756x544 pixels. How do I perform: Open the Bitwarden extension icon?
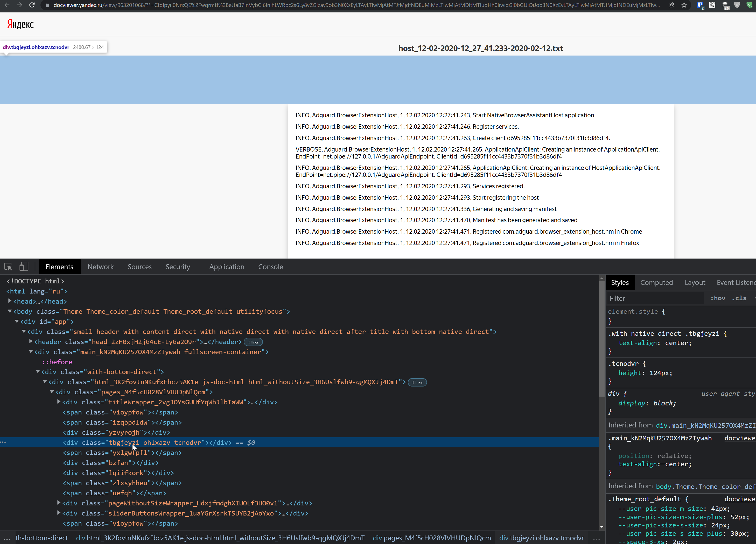700,5
